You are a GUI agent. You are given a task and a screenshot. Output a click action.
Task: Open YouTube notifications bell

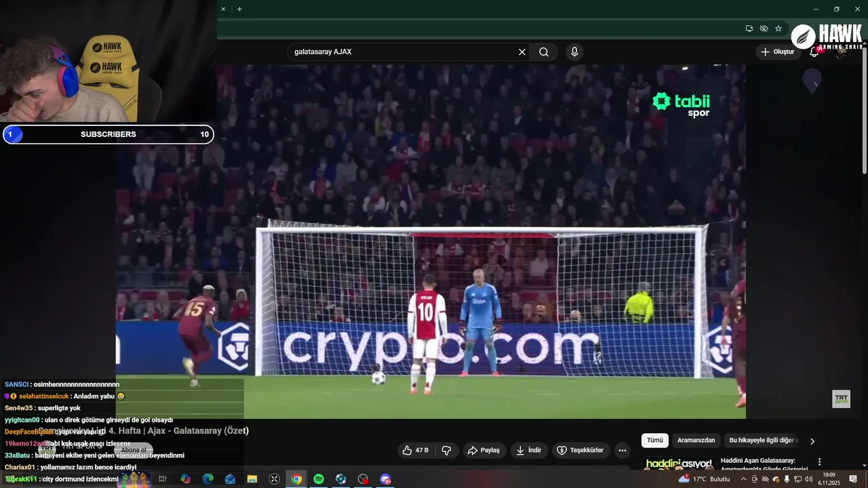pos(815,52)
